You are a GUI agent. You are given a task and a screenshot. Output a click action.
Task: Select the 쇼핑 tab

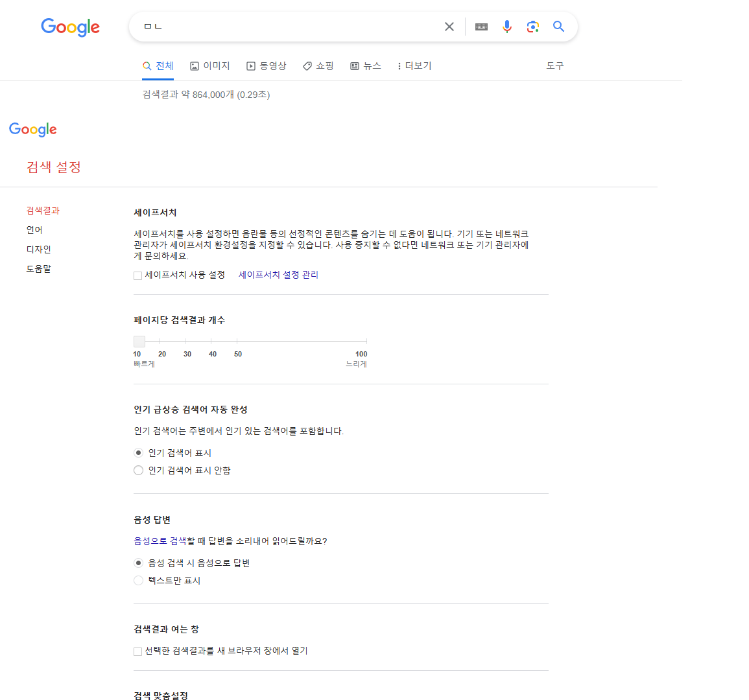click(318, 65)
